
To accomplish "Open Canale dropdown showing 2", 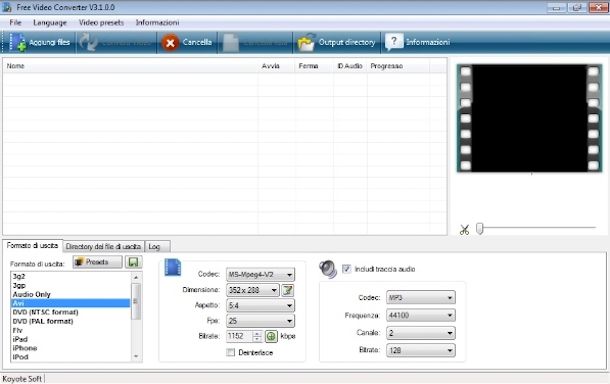I will pos(421,333).
